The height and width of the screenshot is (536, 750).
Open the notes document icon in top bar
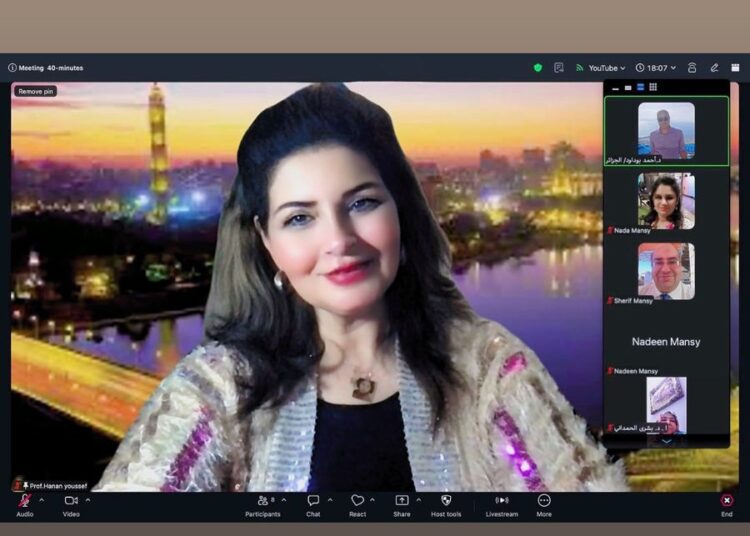pyautogui.click(x=559, y=68)
